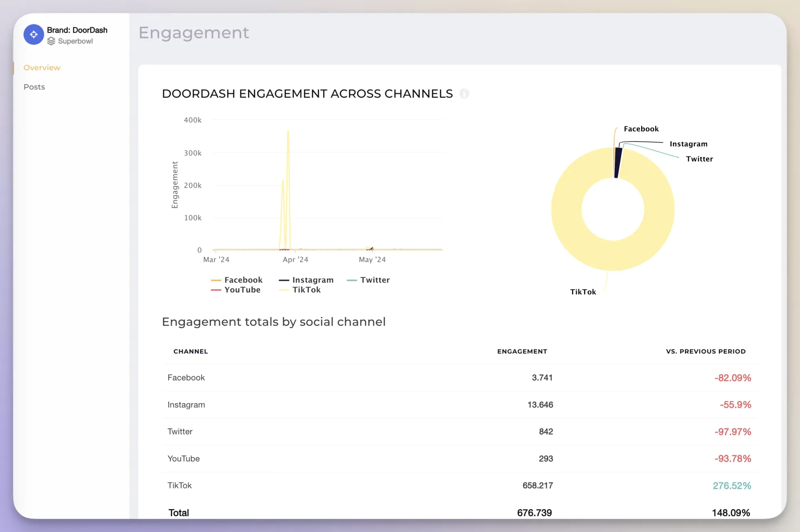Click the Apr '24 axis label
Viewport: 800px width, 532px height.
click(295, 260)
